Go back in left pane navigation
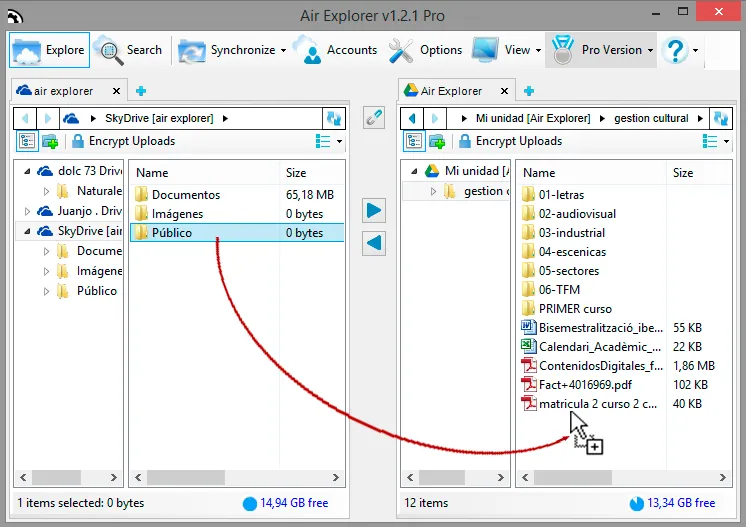Screen dimensions: 746x527 tap(25, 118)
